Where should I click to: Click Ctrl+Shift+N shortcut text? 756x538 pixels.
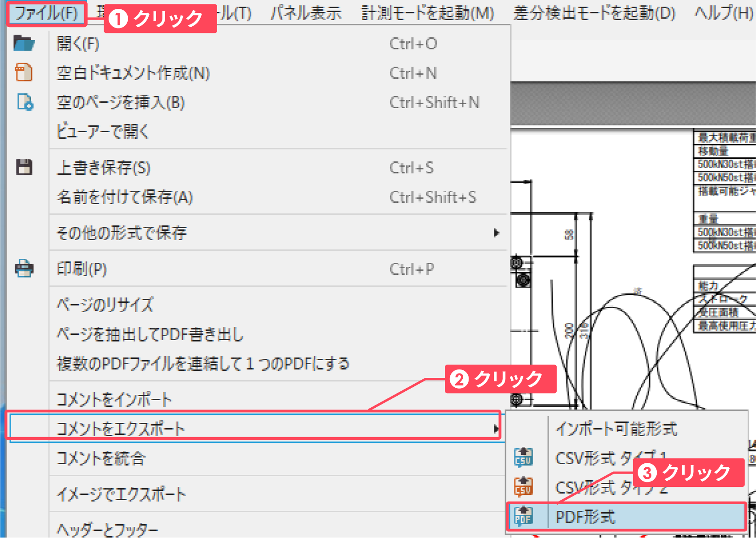(x=435, y=102)
